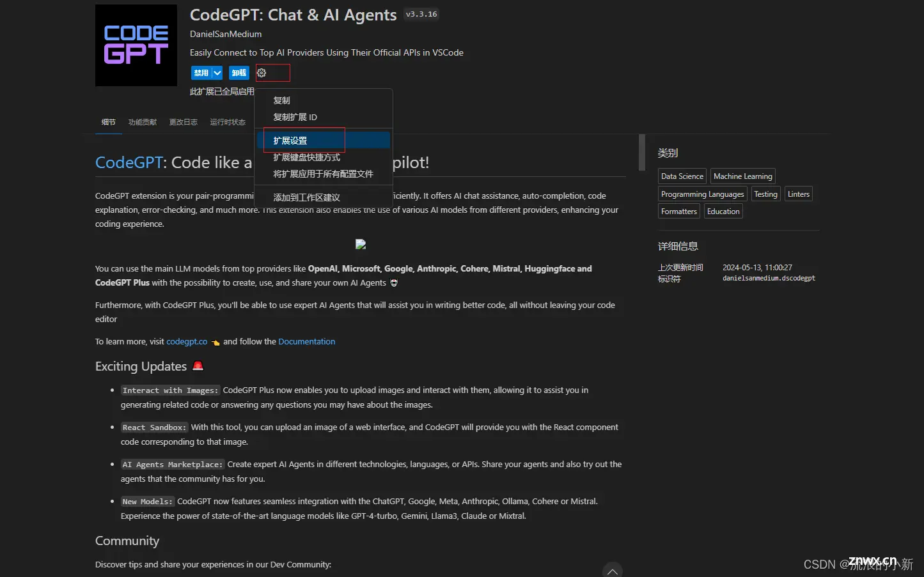
Task: Click the 禁用 disable button
Action: (x=201, y=73)
